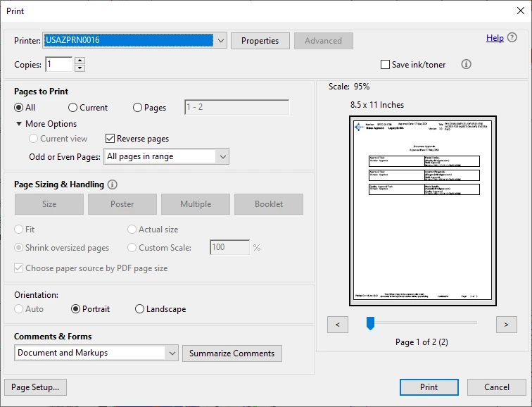The image size is (532, 407).
Task: Click the Copies number input field
Action: 58,64
